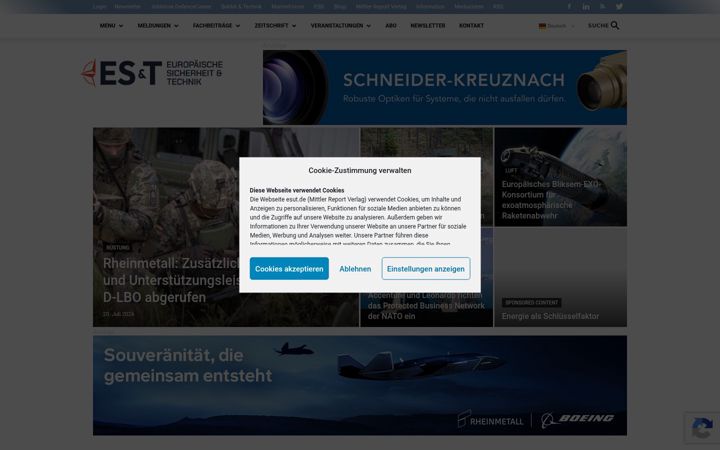This screenshot has height=450, width=720.
Task: Click 'Diese Webseite verwendet Cookies' heading
Action: (x=297, y=190)
